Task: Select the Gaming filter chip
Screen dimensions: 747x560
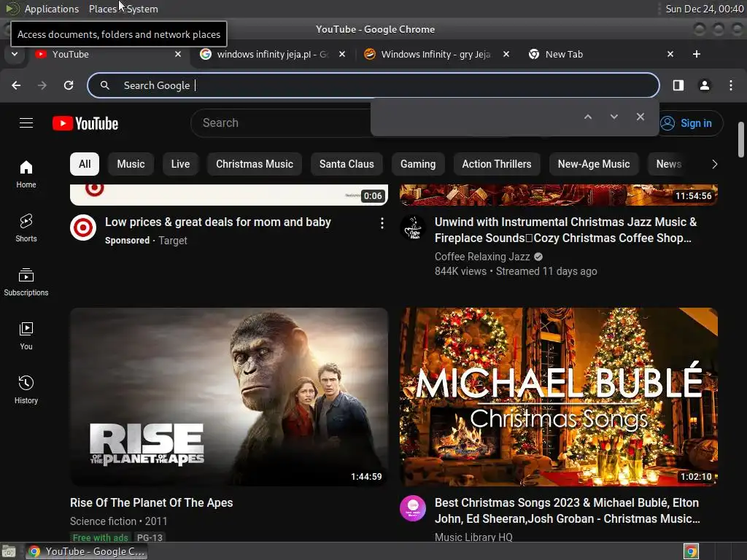Action: (x=418, y=164)
